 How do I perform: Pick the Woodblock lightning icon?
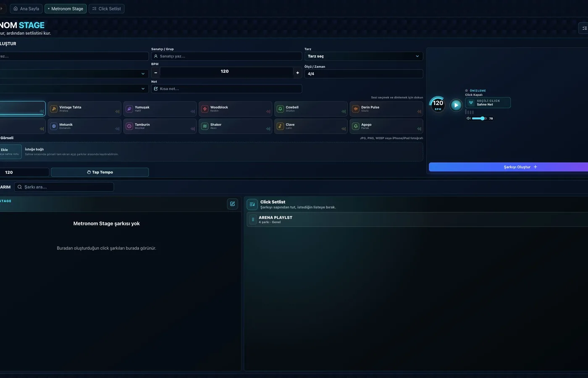[205, 109]
